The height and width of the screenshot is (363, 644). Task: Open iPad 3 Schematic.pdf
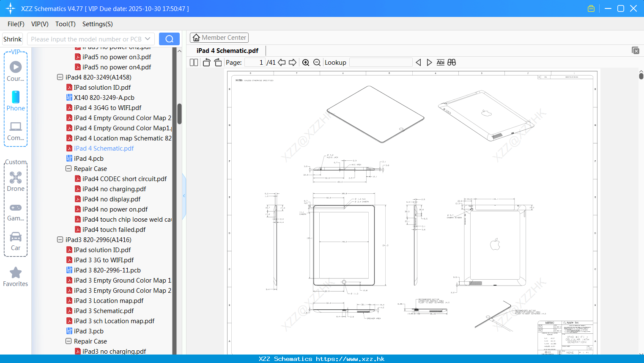tap(104, 311)
